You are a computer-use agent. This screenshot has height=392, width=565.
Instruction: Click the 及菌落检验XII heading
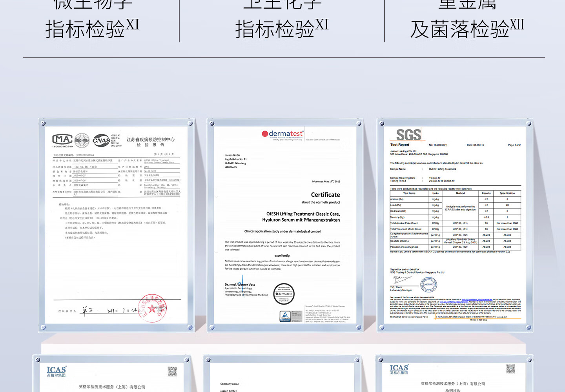(467, 29)
